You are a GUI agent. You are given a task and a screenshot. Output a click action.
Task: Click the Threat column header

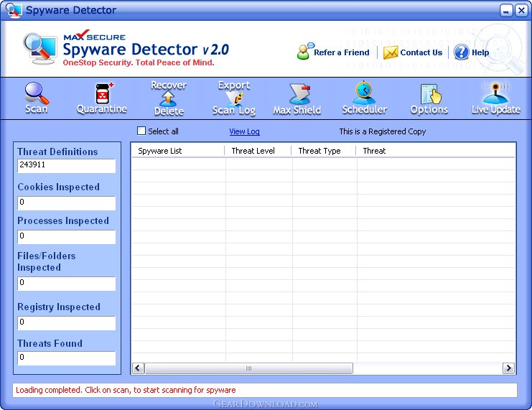[x=436, y=151]
